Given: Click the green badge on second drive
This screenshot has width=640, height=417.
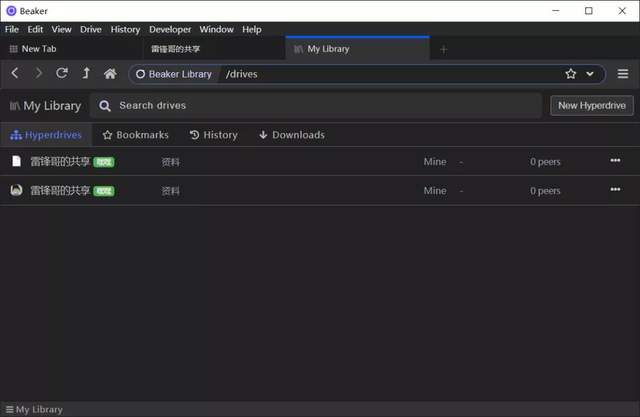Looking at the screenshot, I should (104, 191).
